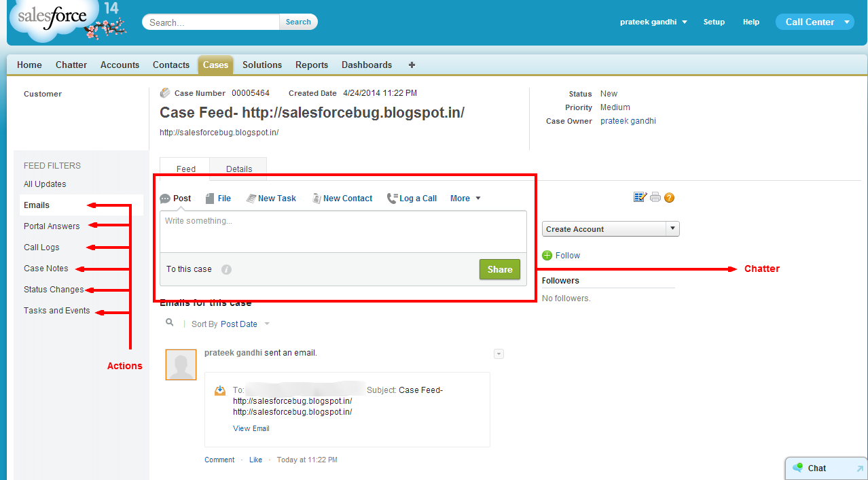
Task: Click the Write something text area
Action: click(x=340, y=231)
